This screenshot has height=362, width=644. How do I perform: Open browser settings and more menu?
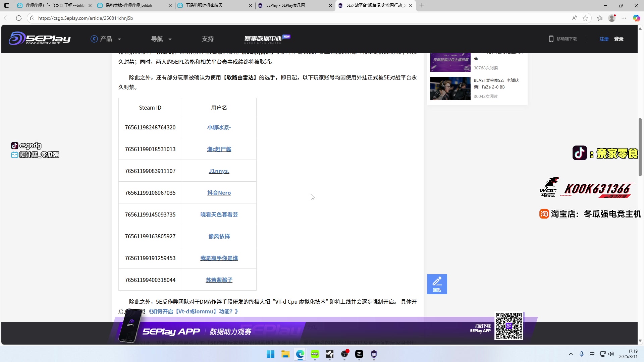(624, 18)
